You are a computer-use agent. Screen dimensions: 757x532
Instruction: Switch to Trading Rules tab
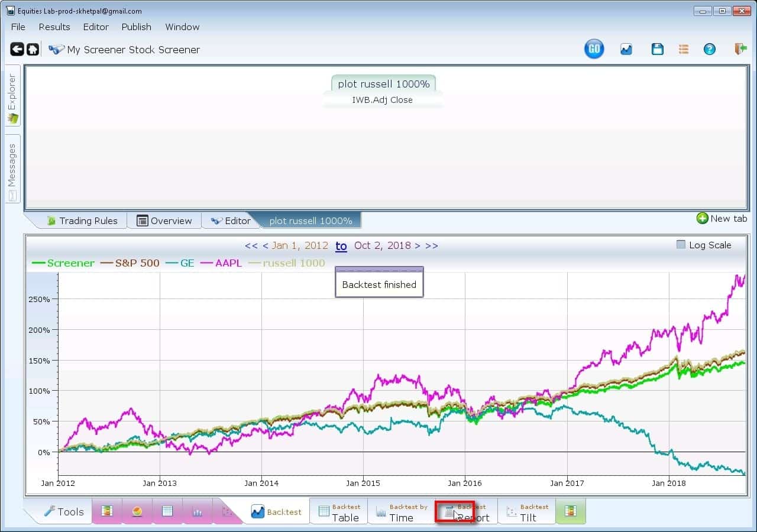pos(82,220)
